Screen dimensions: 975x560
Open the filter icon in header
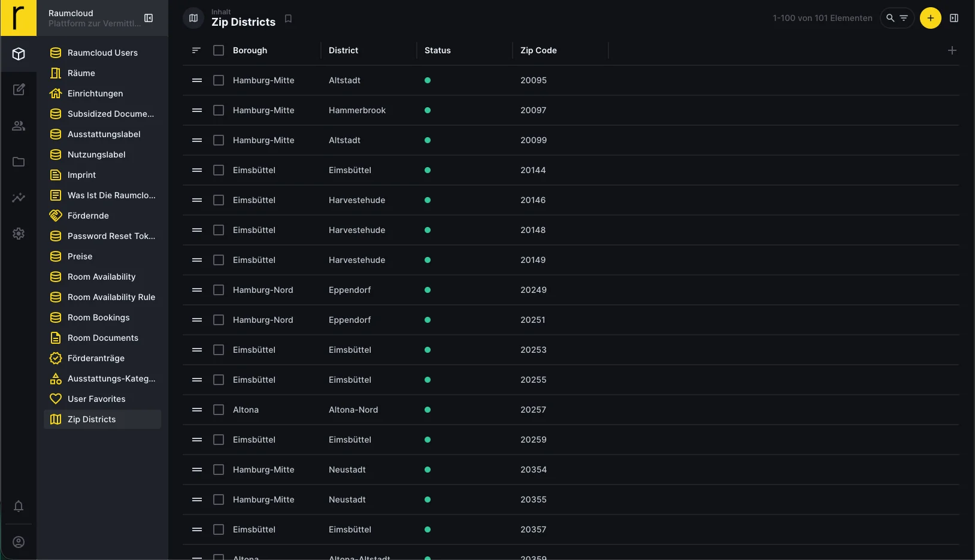click(x=904, y=18)
